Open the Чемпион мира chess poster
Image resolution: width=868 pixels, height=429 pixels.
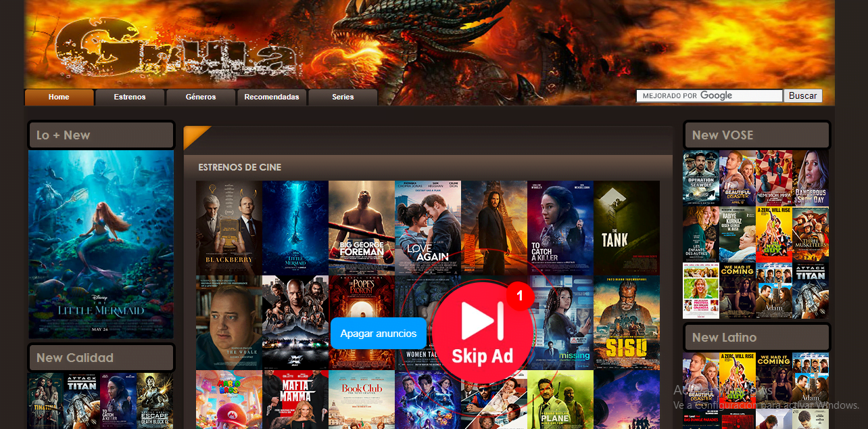pos(774,178)
